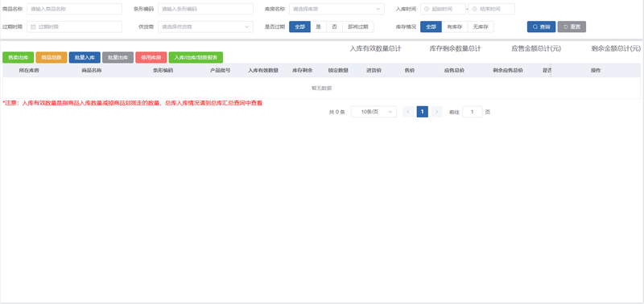The width and height of the screenshot is (644, 304).
Task: Click the 剩余应售总价 column header
Action: pyautogui.click(x=508, y=71)
